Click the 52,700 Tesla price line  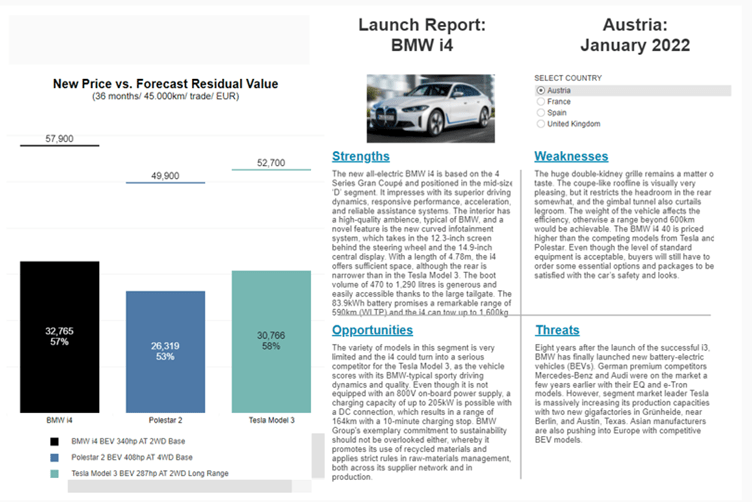coord(271,170)
